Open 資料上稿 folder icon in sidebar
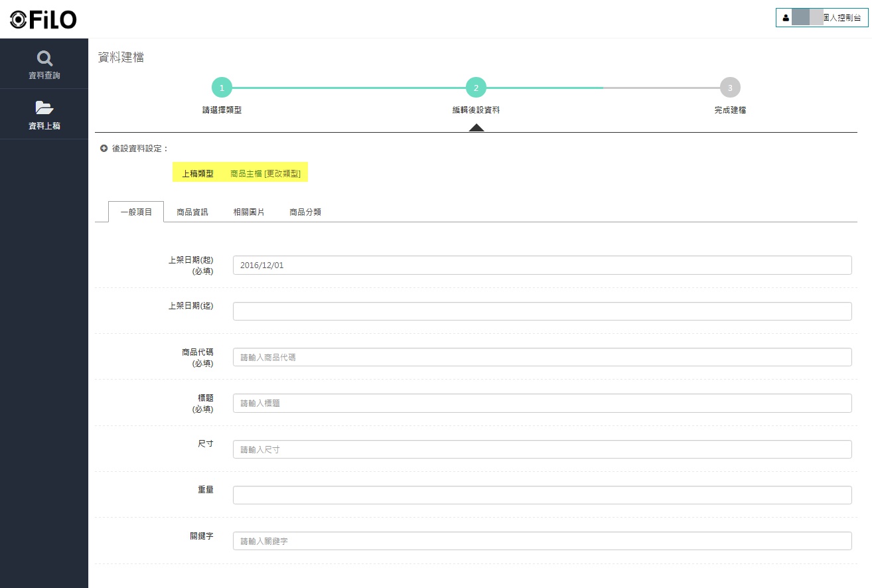872x588 pixels. pyautogui.click(x=44, y=108)
